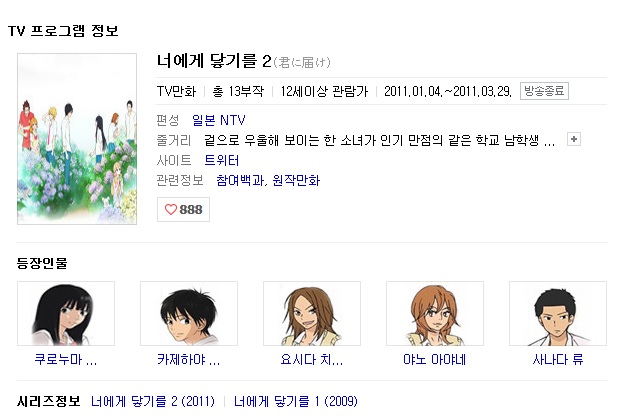Select series 너에게 닿기를 2 (2011)
The width and height of the screenshot is (627, 418).
[x=153, y=401]
